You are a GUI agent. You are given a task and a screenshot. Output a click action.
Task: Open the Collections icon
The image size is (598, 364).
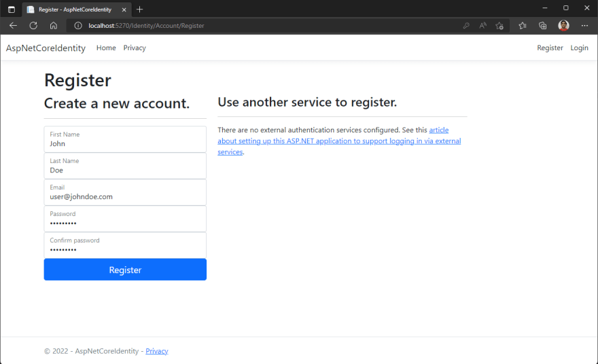pos(542,26)
